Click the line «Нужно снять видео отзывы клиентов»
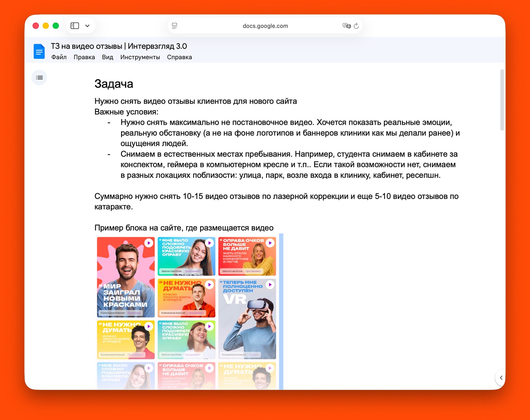Image resolution: width=530 pixels, height=420 pixels. [195, 101]
